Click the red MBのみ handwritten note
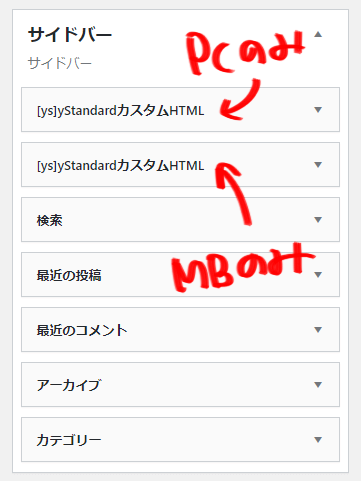The width and height of the screenshot is (361, 481). pos(243,268)
